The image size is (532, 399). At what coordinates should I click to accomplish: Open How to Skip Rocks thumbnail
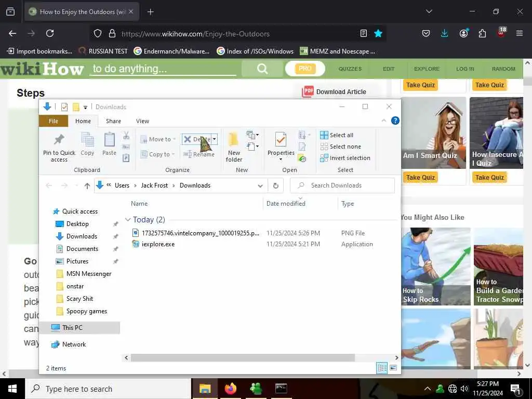(436, 267)
